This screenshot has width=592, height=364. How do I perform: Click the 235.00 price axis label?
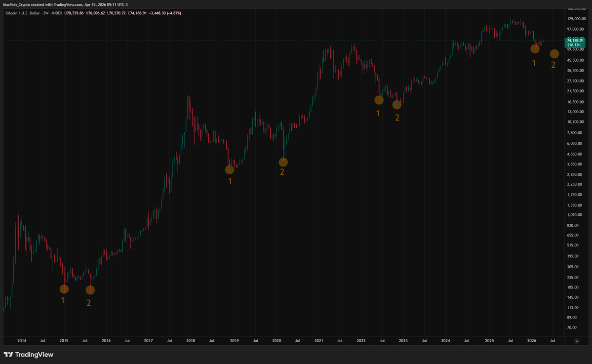point(574,278)
